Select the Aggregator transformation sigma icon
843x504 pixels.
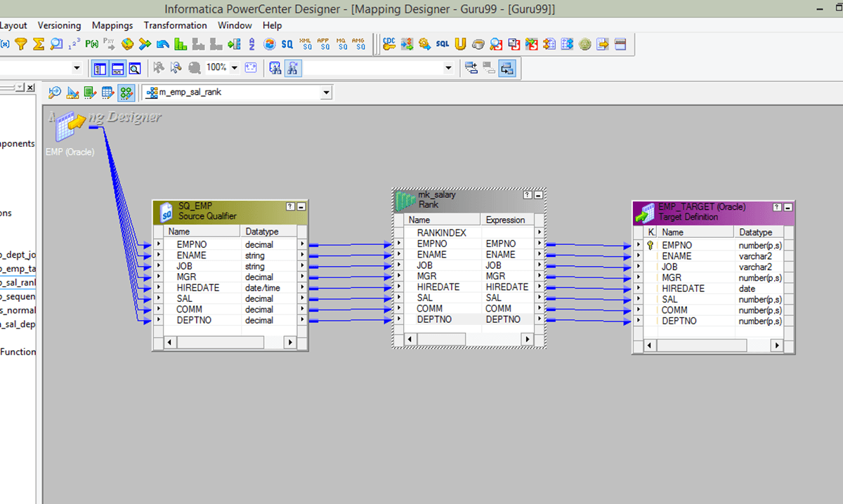click(39, 44)
